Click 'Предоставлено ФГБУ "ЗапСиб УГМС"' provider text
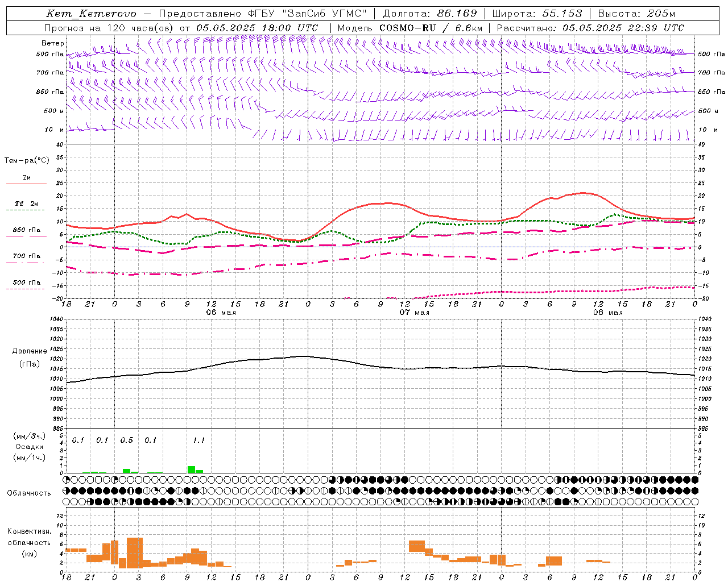Viewport: 728px width, 582px height. coord(263,14)
